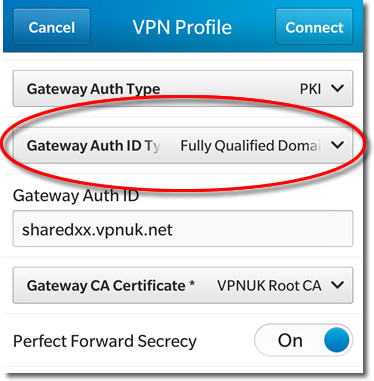Tap the Cancel button
The image size is (374, 381).
click(x=52, y=27)
